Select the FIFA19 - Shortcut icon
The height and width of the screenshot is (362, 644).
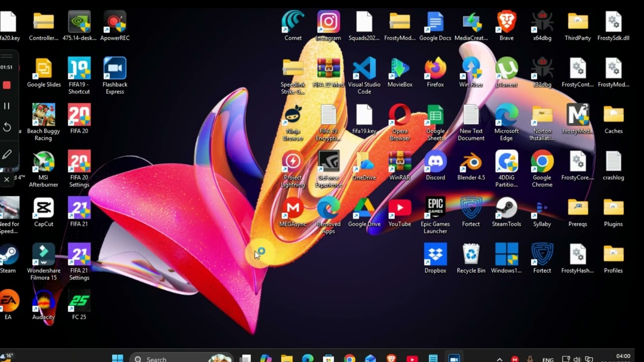coord(79,75)
